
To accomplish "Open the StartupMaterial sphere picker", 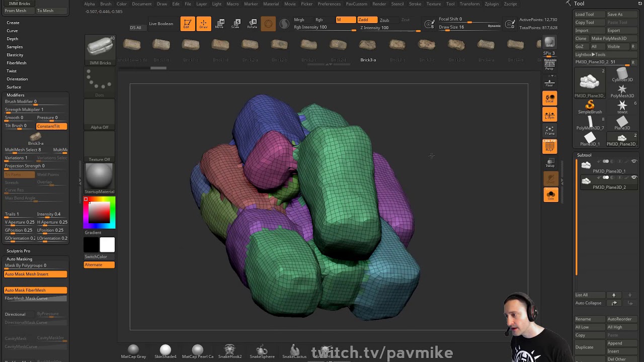I will pos(99,178).
